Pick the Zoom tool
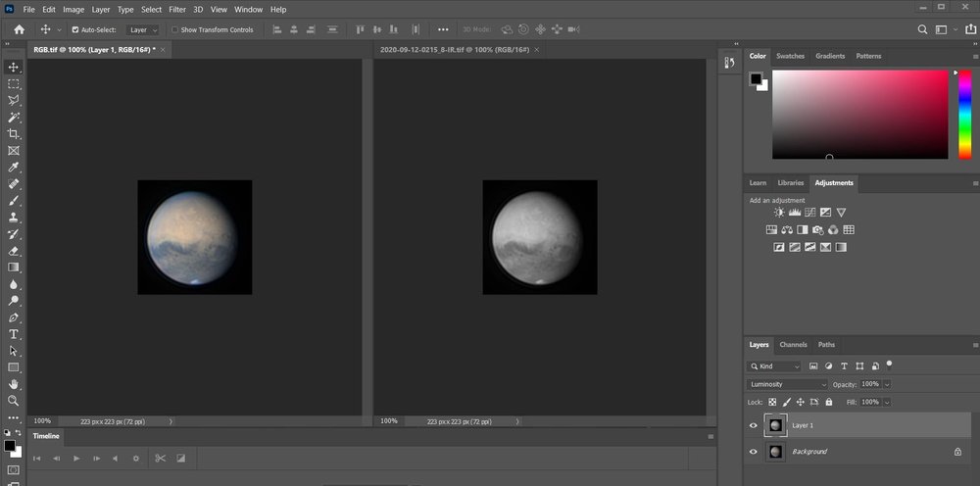The height and width of the screenshot is (486, 980). coord(14,401)
